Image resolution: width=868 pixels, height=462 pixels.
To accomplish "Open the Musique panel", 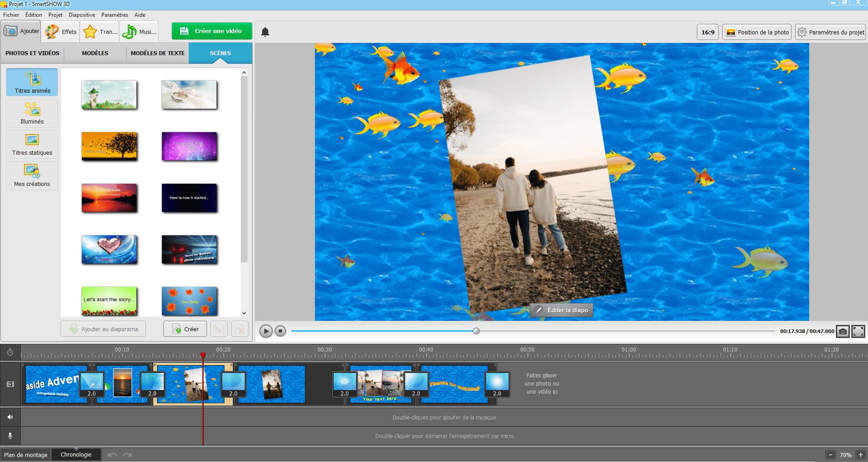I will tap(139, 31).
